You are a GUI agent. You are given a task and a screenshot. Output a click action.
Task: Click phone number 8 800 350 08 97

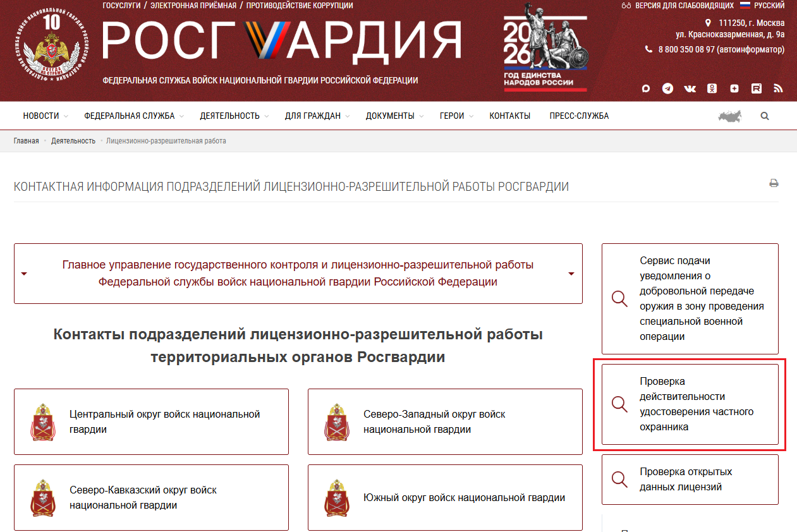[721, 49]
